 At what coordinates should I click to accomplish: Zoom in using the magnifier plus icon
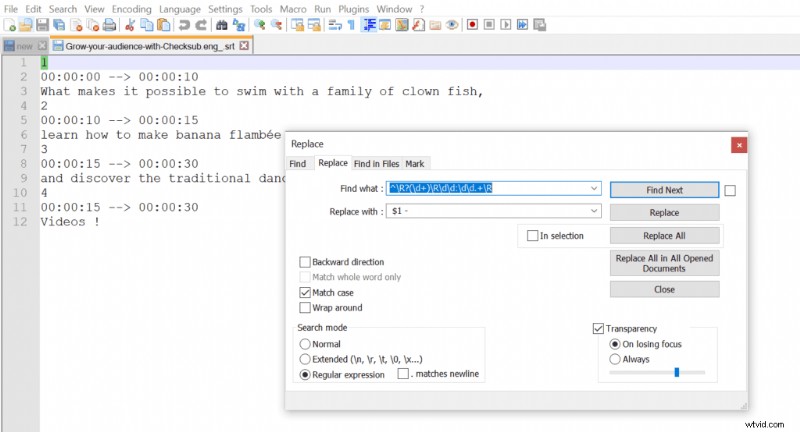(x=260, y=24)
